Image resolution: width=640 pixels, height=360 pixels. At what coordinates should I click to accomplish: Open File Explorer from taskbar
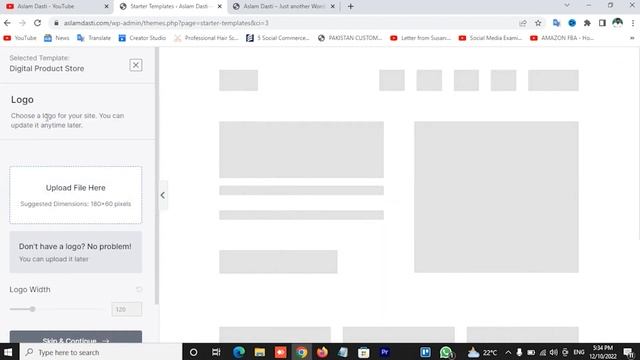point(260,352)
